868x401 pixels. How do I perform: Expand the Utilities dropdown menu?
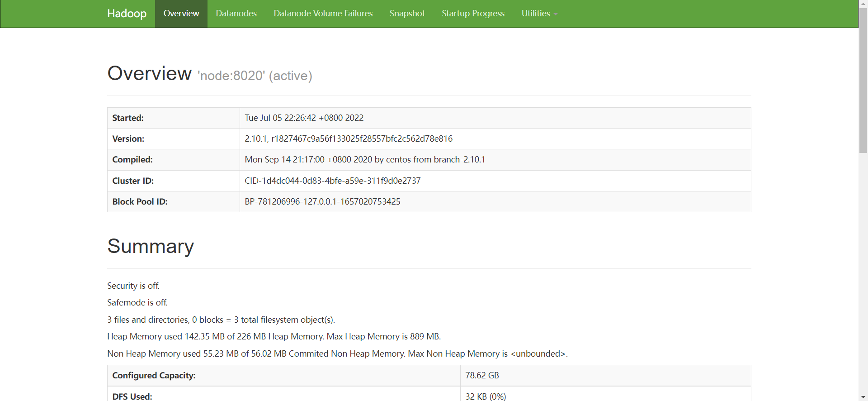(x=539, y=14)
